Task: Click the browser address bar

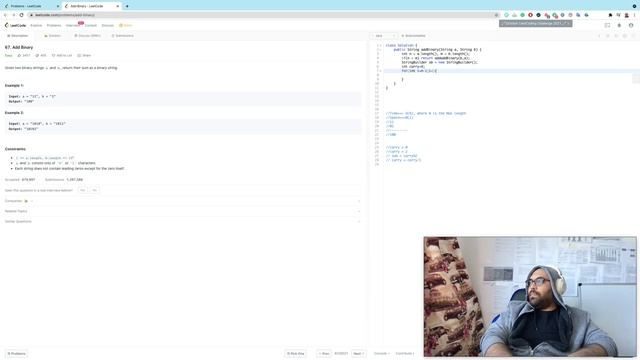Action: click(261, 15)
